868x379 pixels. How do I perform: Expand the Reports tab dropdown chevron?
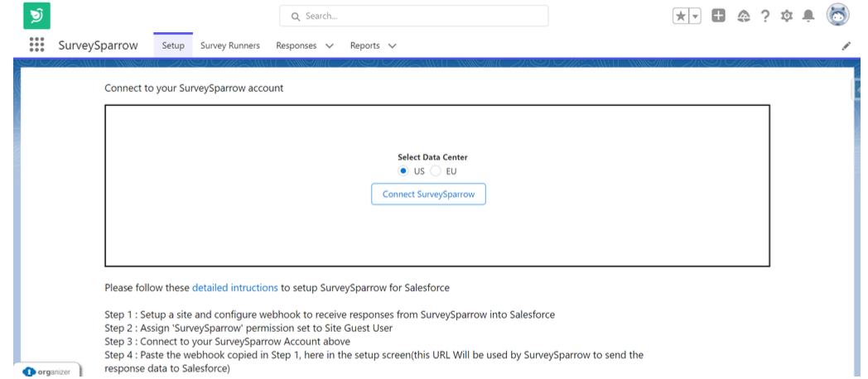pos(392,46)
